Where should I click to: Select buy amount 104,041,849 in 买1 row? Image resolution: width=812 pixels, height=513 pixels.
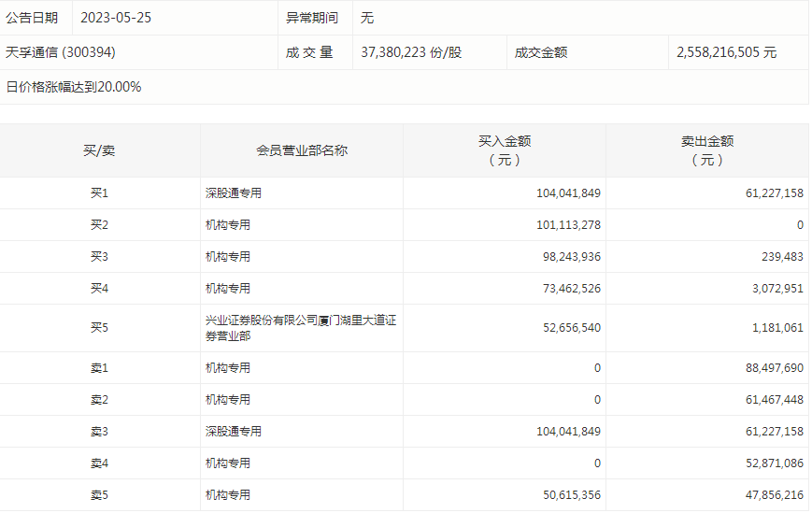tap(568, 193)
